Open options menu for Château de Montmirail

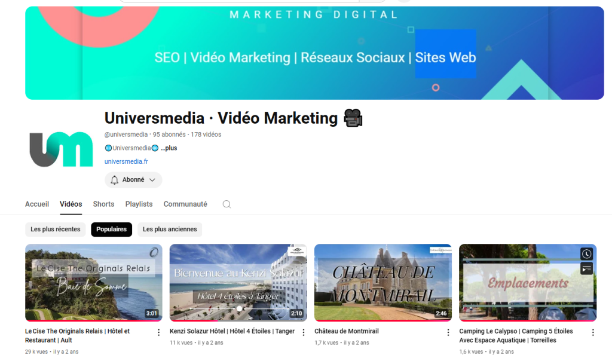pos(448,332)
